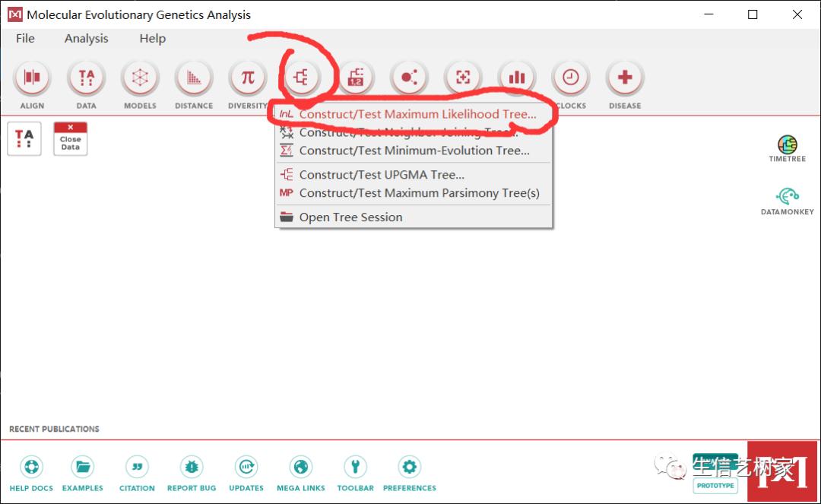
Task: Open the Analysis menu
Action: (87, 38)
